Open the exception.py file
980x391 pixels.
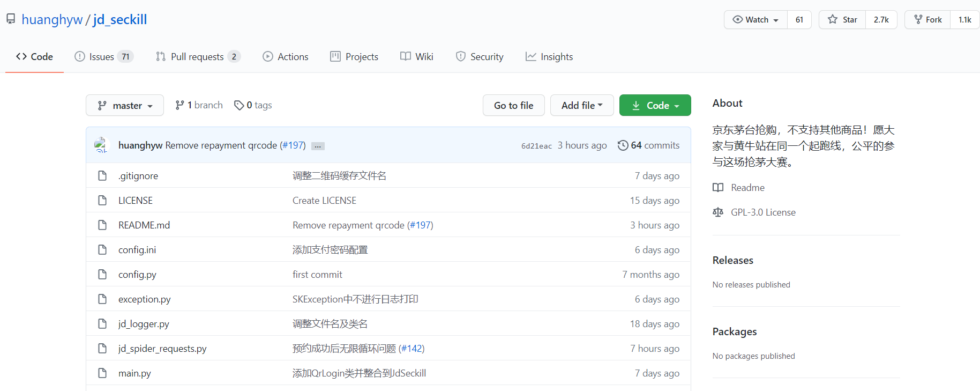pos(145,299)
